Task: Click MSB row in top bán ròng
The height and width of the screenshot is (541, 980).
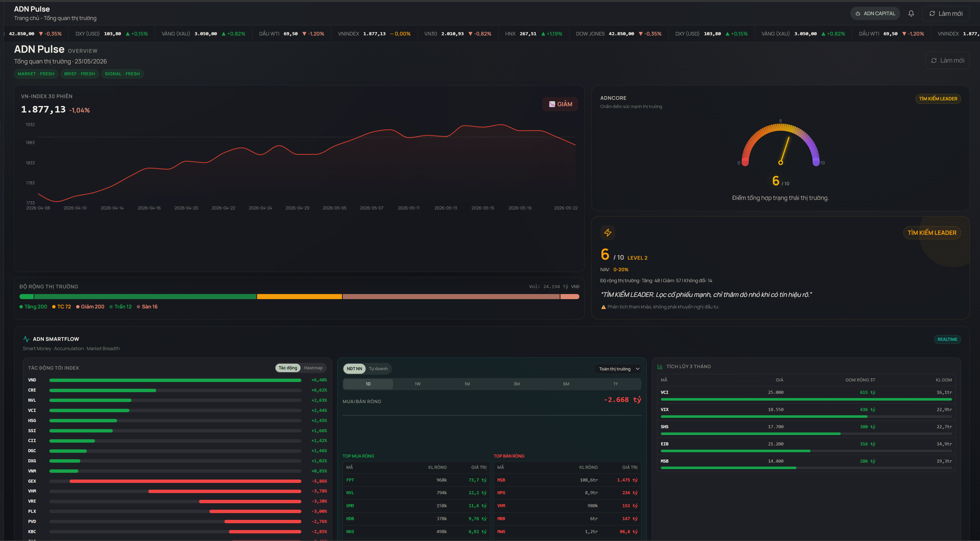Action: pyautogui.click(x=567, y=480)
